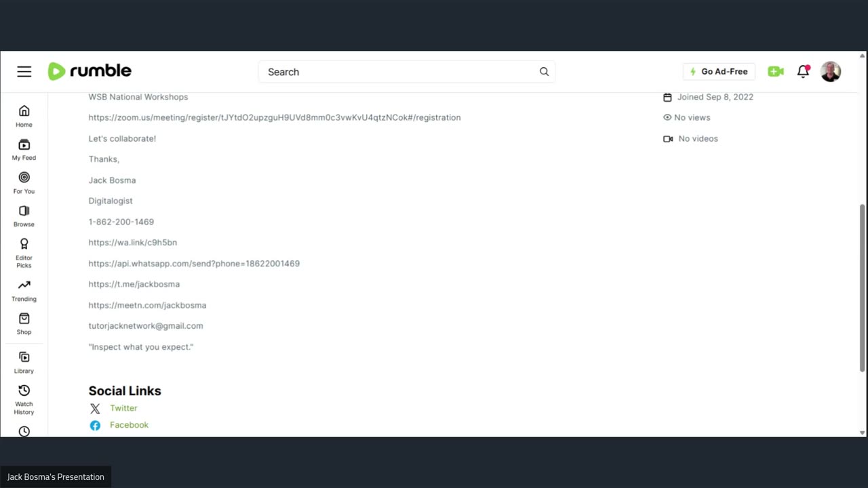Open Browse in sidebar

tap(24, 216)
